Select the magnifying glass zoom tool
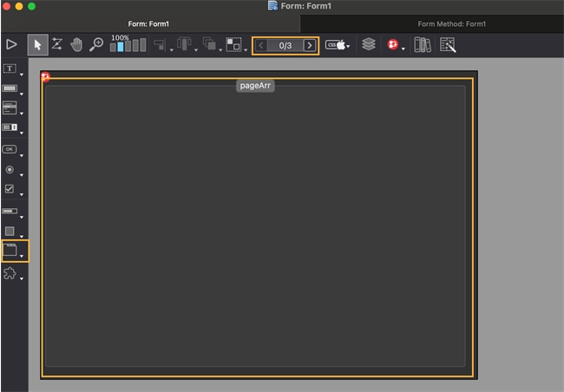 pos(96,44)
